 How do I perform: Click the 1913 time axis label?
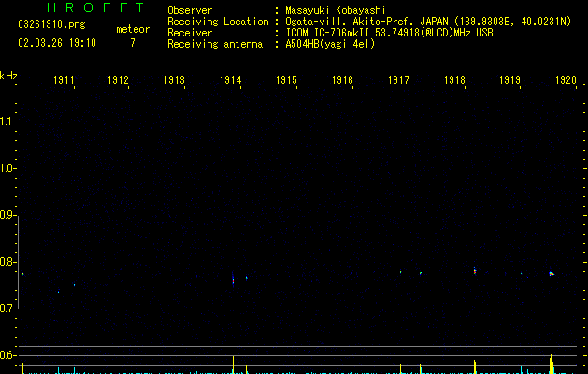click(174, 80)
